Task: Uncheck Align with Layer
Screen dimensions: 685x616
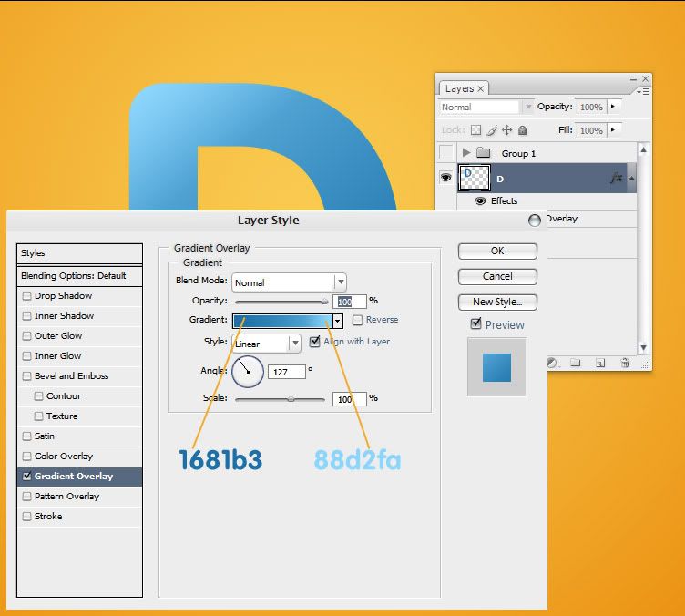Action: 314,342
